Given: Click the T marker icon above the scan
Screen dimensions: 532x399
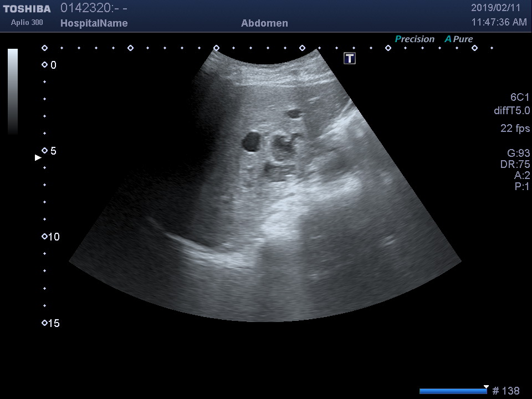Looking at the screenshot, I should 350,58.
